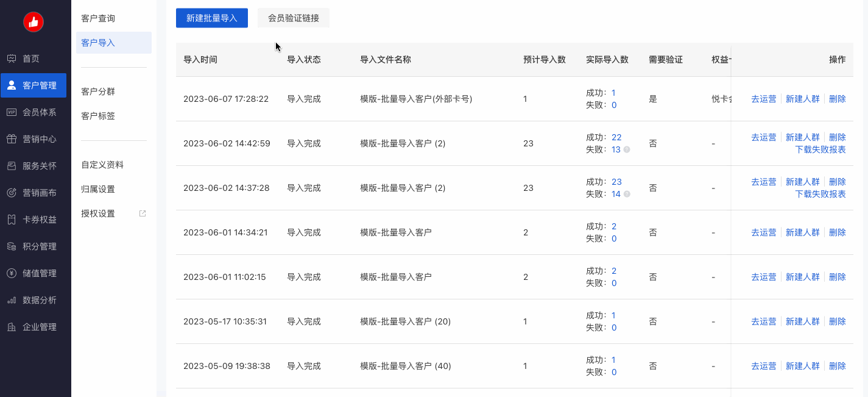
Task: Click 新建人群 for 2023-06-07 17:28:22 import
Action: point(803,99)
